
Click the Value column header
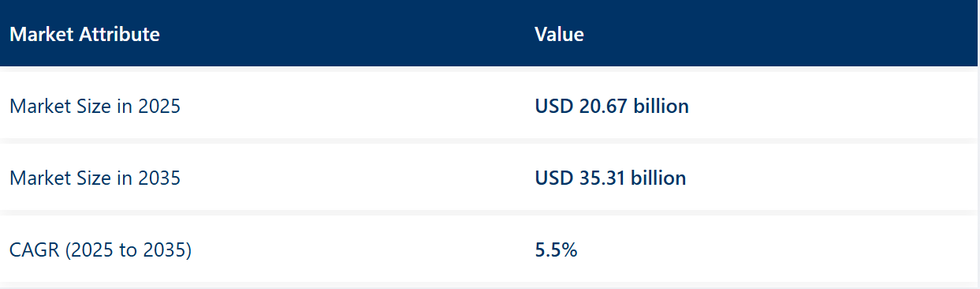559,35
